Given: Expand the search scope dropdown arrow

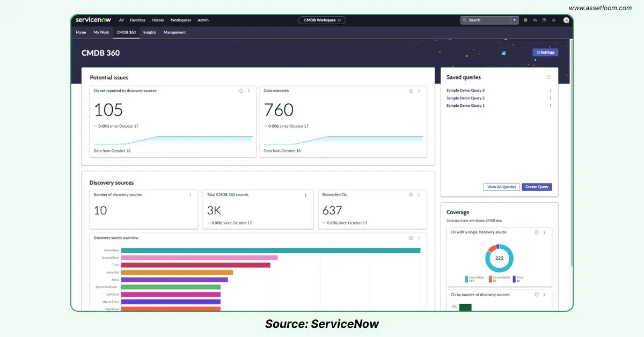Looking at the screenshot, I should 515,20.
